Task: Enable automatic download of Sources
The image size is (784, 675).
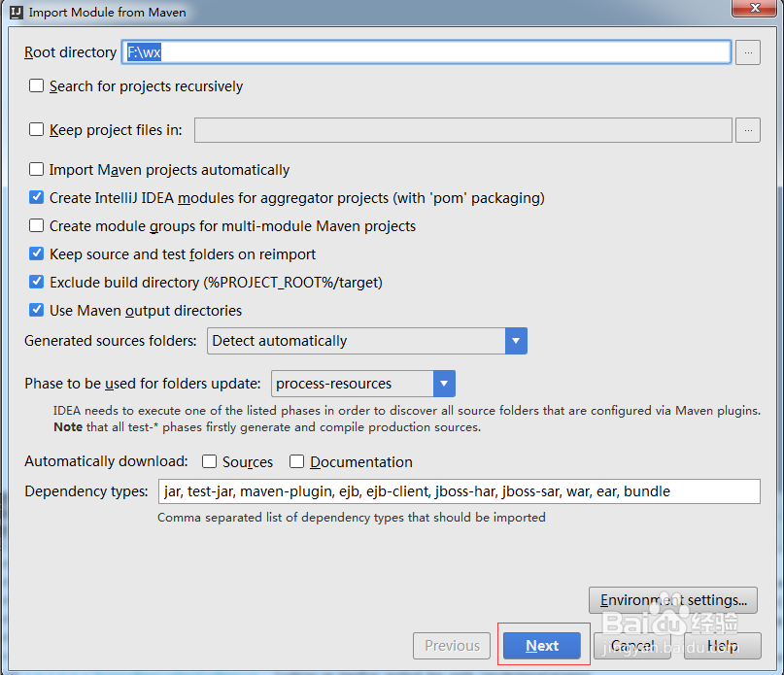Action: 209,461
